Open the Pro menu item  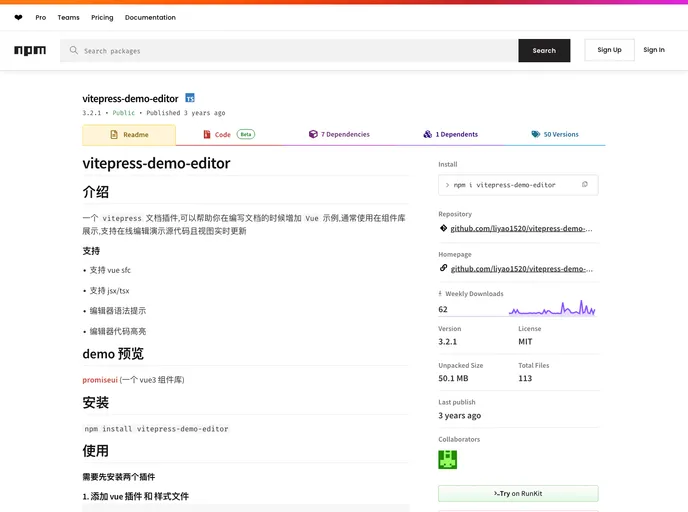[x=41, y=18]
